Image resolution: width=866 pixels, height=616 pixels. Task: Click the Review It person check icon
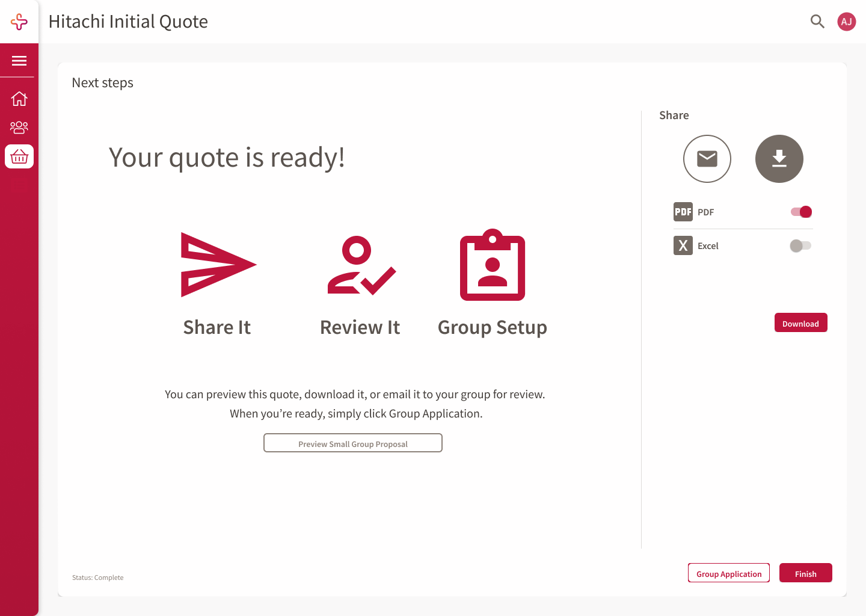point(361,265)
